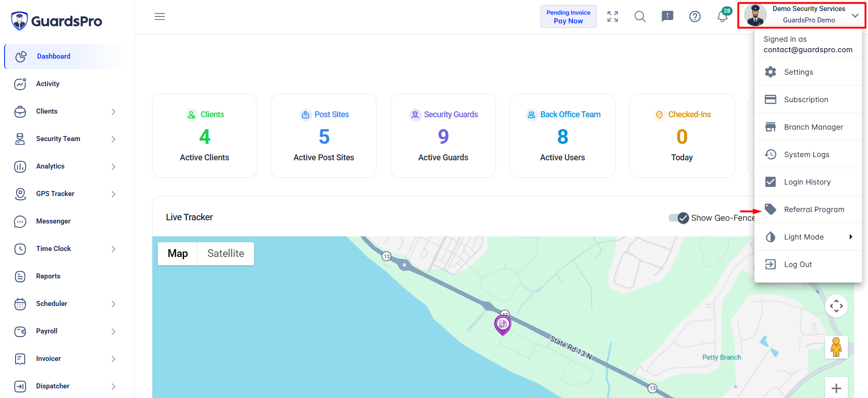Screen dimensions: 868x398
Task: Expand the Clients sidebar submenu
Action: [113, 111]
